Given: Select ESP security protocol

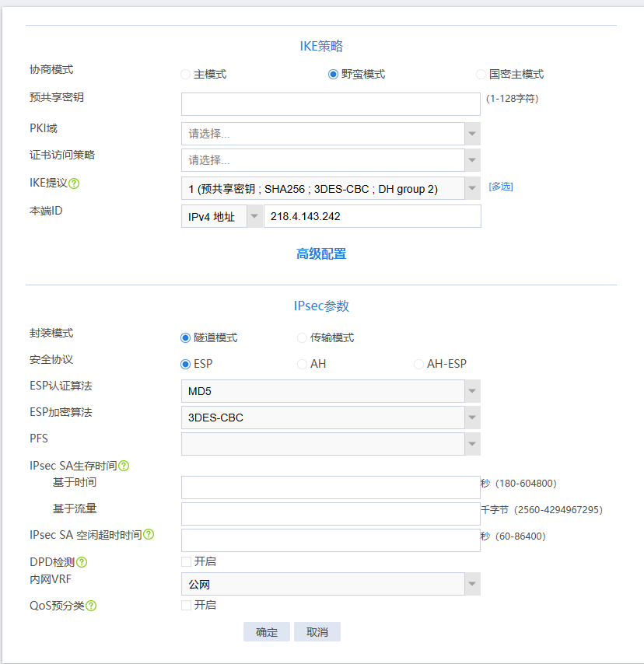Looking at the screenshot, I should pos(185,364).
